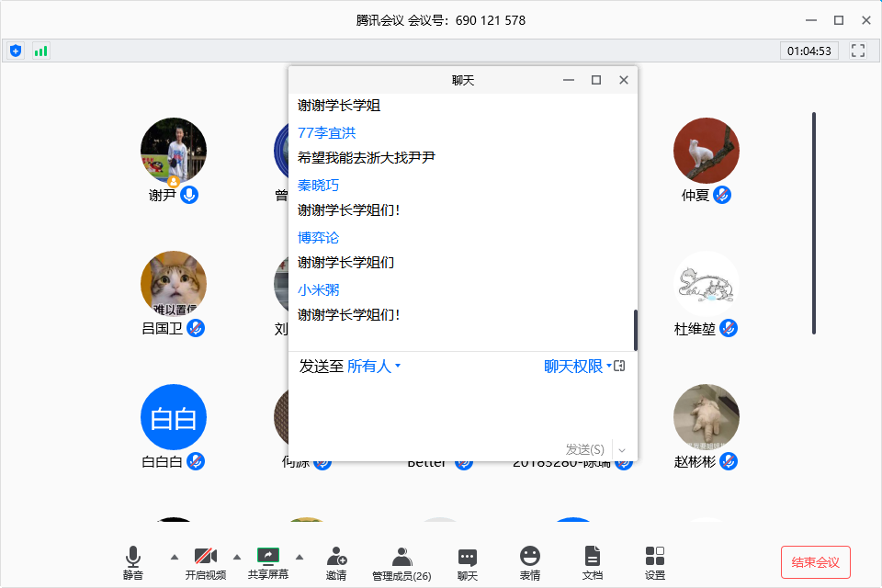Expand the arrow next to 发送(S)
882x588 pixels.
622,449
